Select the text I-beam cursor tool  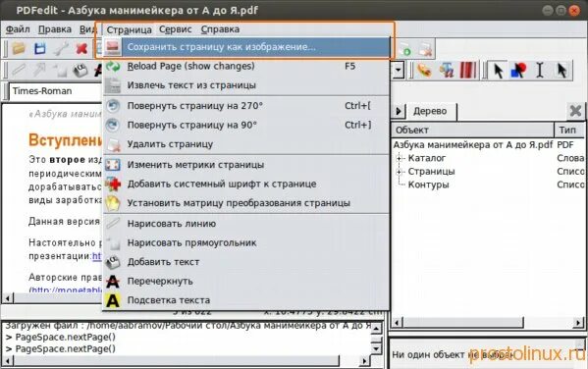(x=539, y=70)
